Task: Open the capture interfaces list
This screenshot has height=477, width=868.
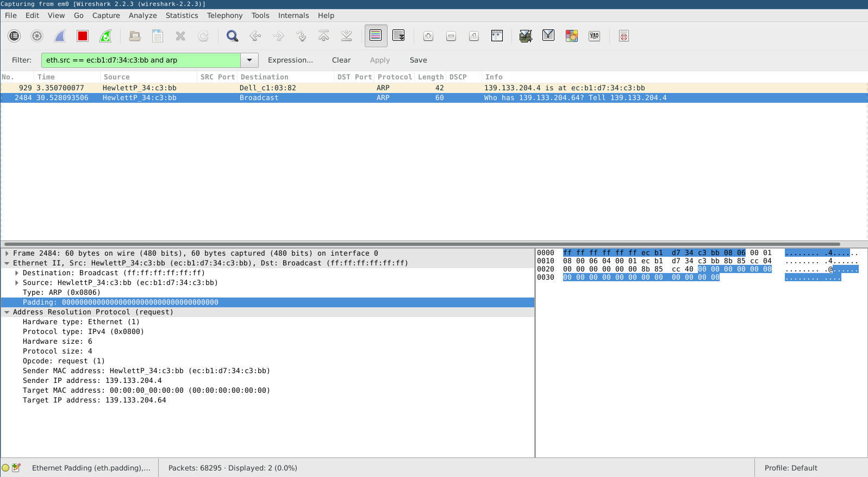Action: click(14, 36)
